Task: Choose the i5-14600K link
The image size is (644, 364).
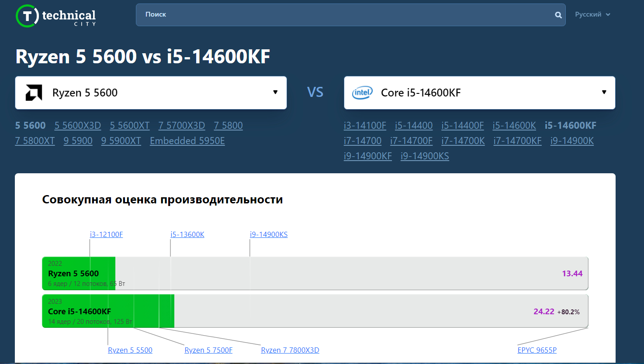Action: (x=514, y=126)
